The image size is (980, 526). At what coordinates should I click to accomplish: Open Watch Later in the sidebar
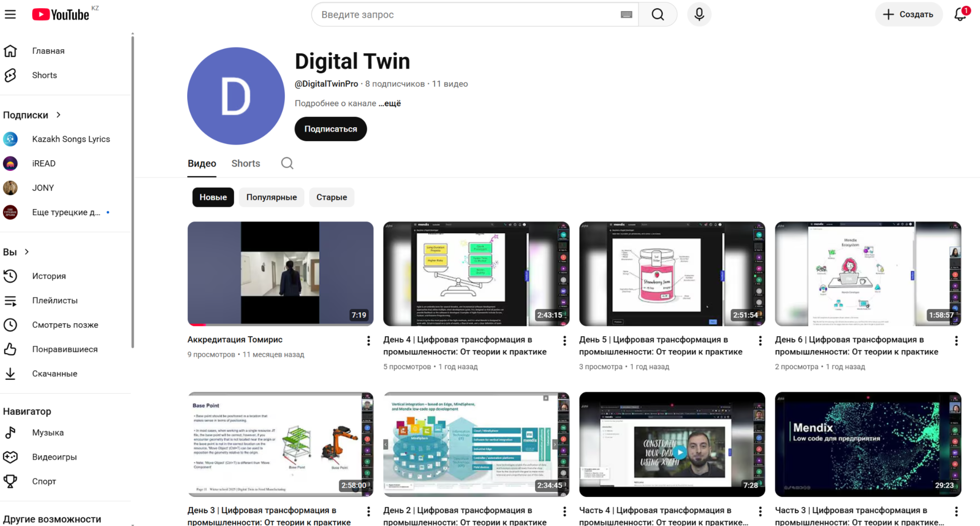65,325
